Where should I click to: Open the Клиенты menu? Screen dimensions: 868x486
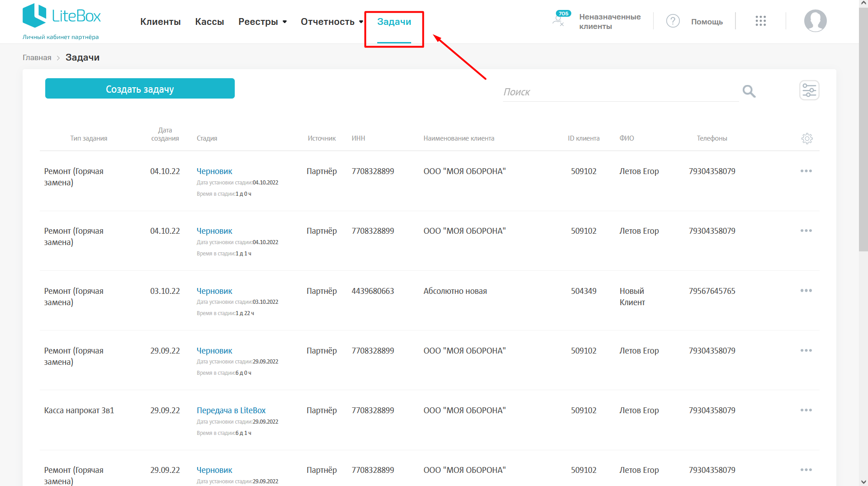pos(161,22)
